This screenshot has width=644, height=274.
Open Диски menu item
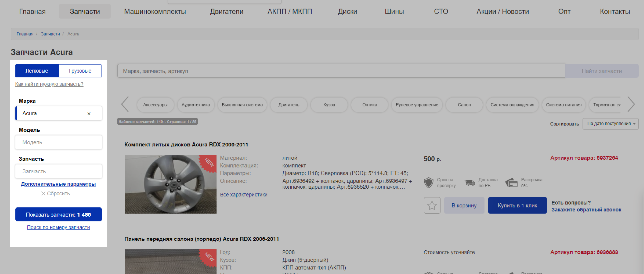point(347,11)
